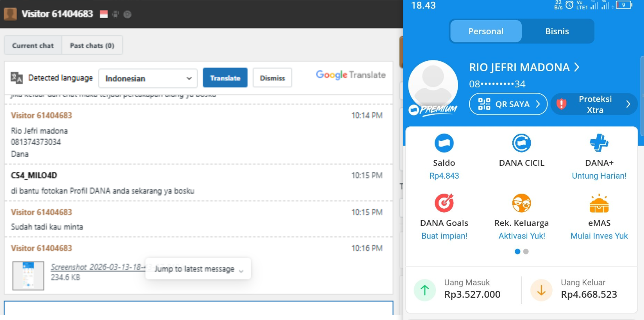The height and width of the screenshot is (320, 644).
Task: Open the Rek. Keluarga icon
Action: (x=521, y=203)
